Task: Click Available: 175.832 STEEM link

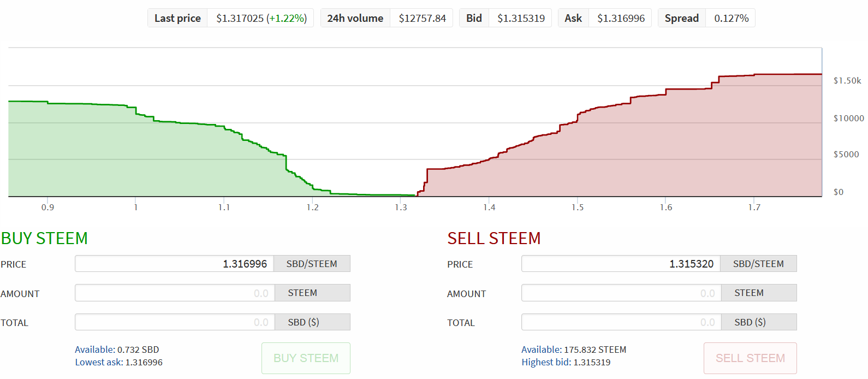Action: pyautogui.click(x=574, y=350)
